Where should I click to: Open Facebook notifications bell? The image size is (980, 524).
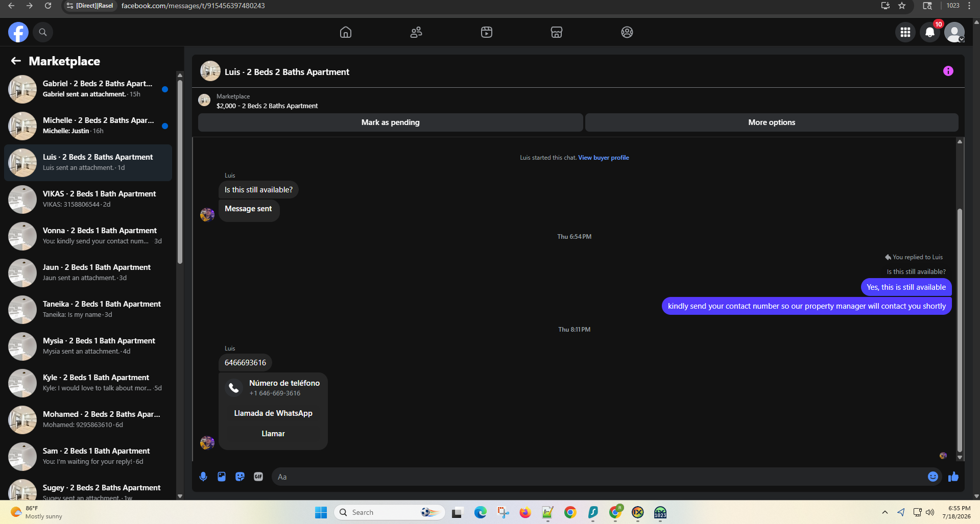click(930, 32)
